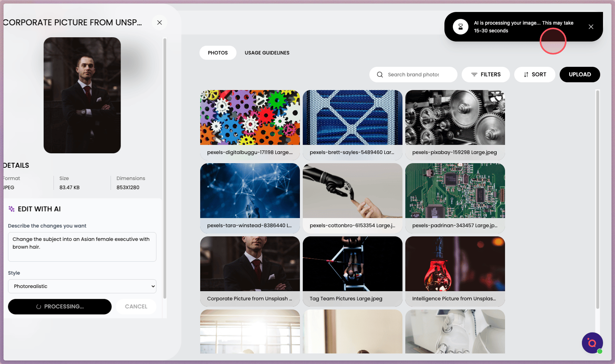Click the sparkle icon beside Edit With AI
This screenshot has height=364, width=615.
pyautogui.click(x=12, y=209)
